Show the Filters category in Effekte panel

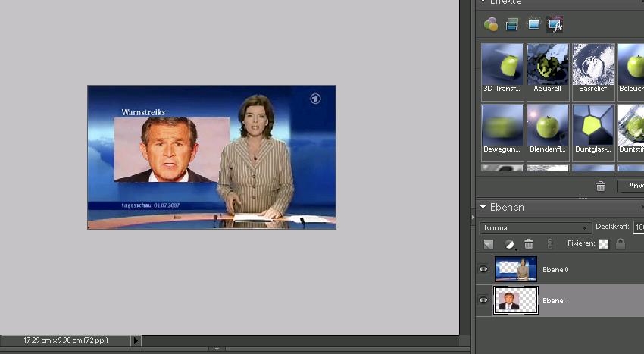coord(491,25)
